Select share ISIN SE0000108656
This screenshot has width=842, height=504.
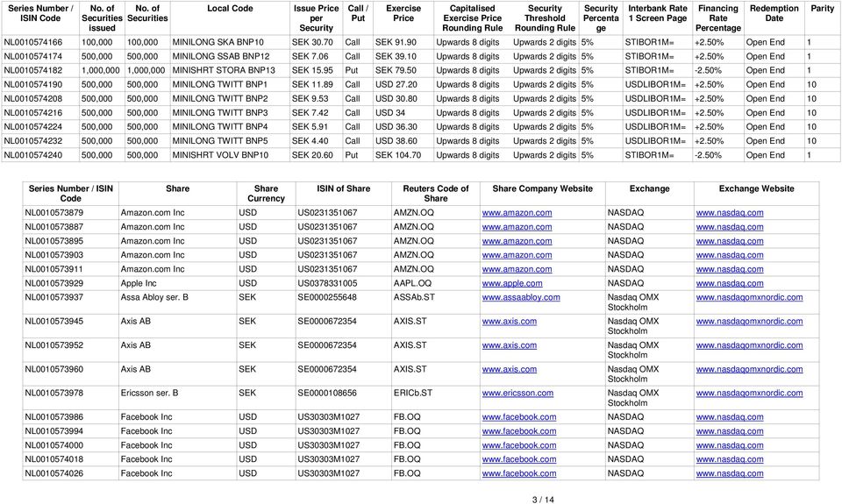[x=327, y=393]
